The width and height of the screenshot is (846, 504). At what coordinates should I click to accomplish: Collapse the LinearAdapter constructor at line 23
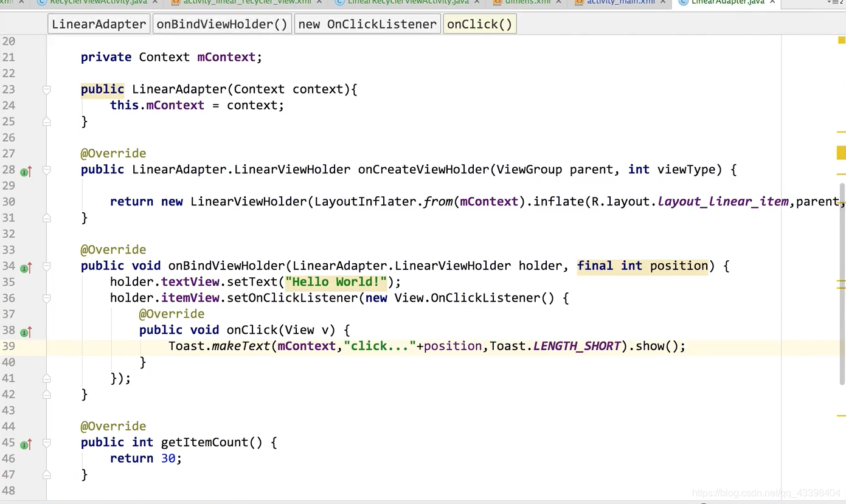click(46, 89)
